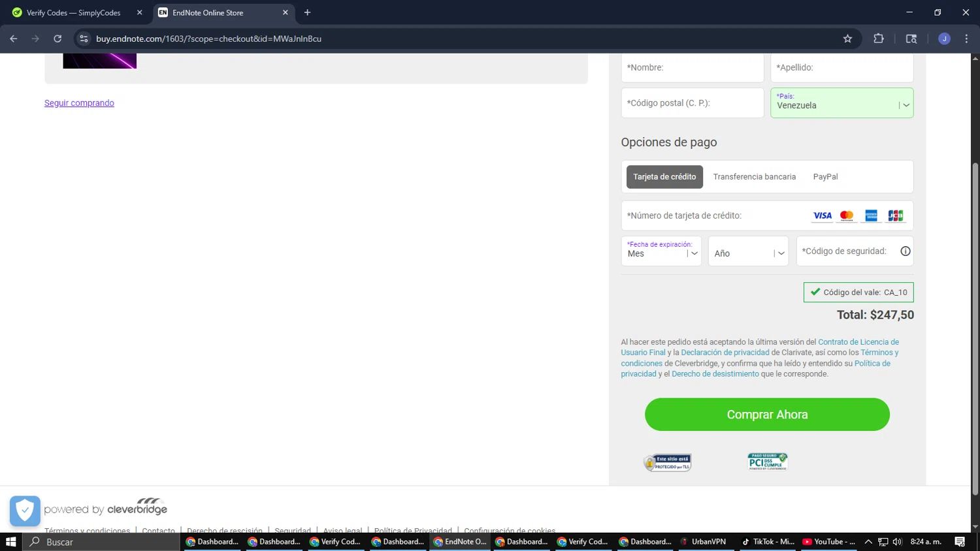980x551 pixels.
Task: Click the Apellido input field
Action: click(841, 67)
